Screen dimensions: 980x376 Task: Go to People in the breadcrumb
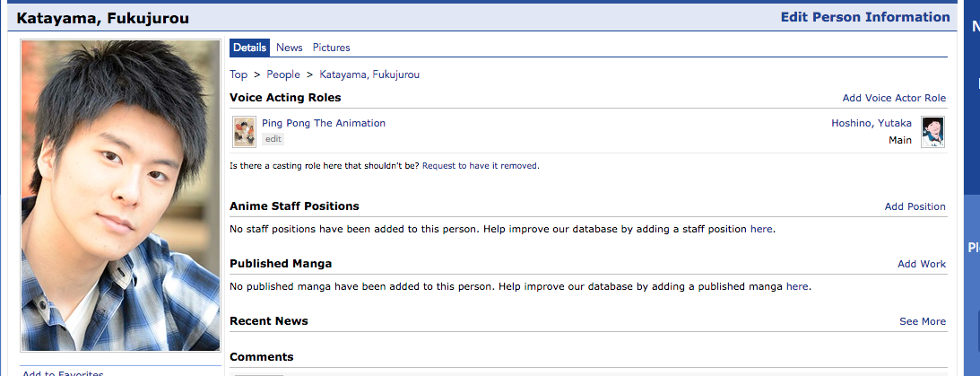(283, 74)
